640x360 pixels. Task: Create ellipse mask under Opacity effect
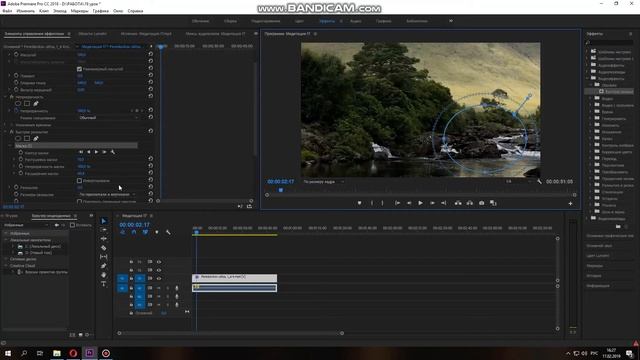(18, 104)
